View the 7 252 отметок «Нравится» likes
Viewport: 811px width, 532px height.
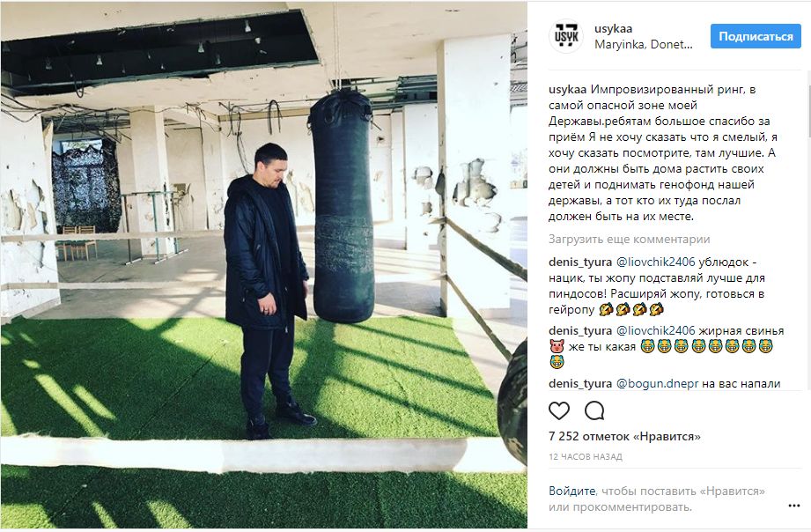point(624,436)
